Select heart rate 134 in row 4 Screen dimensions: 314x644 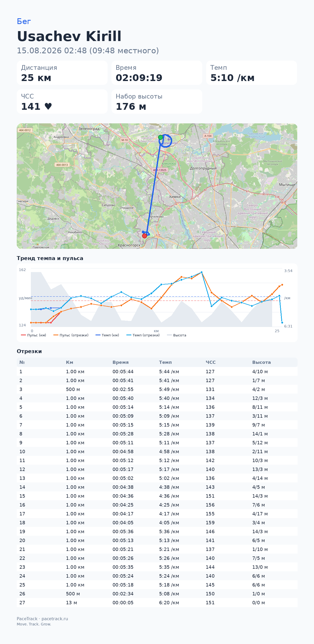click(210, 398)
